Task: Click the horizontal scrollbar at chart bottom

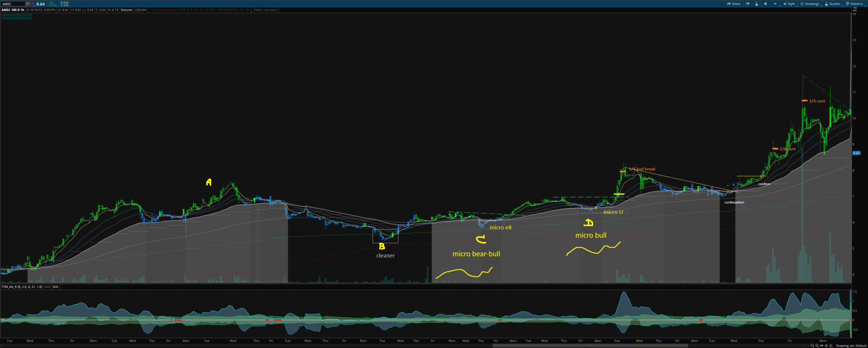Action: click(590, 346)
